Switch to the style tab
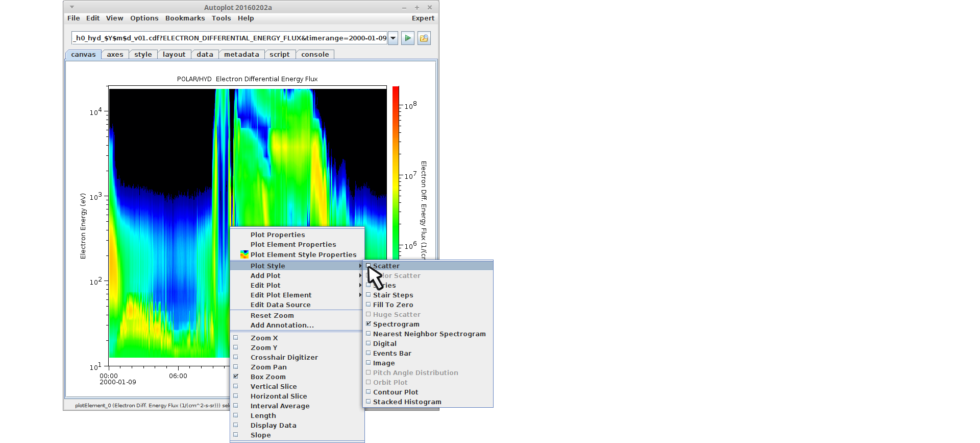This screenshot has width=980, height=443. [143, 54]
